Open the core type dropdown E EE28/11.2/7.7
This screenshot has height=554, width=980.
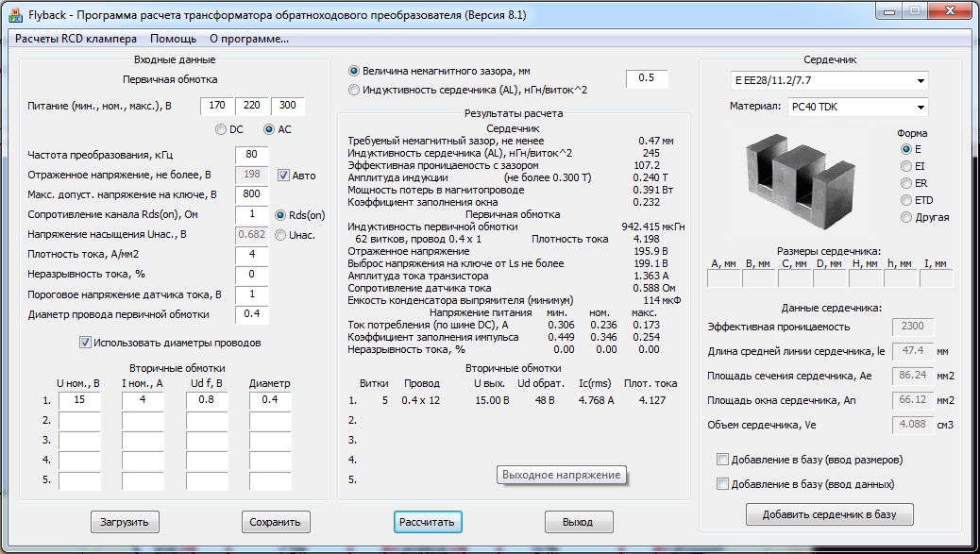coord(829,80)
